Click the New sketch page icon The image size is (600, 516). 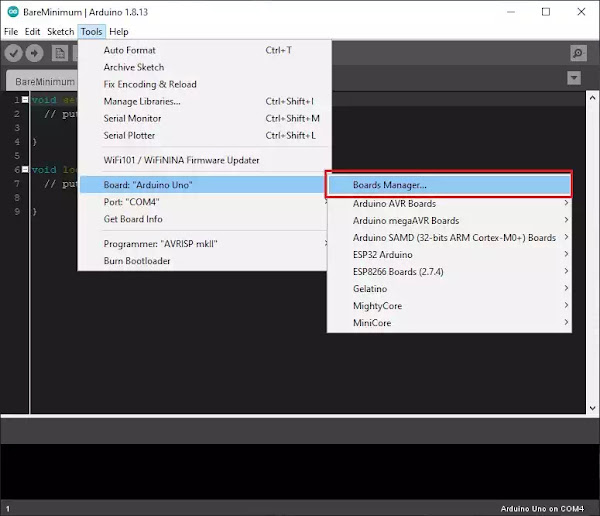[x=60, y=53]
